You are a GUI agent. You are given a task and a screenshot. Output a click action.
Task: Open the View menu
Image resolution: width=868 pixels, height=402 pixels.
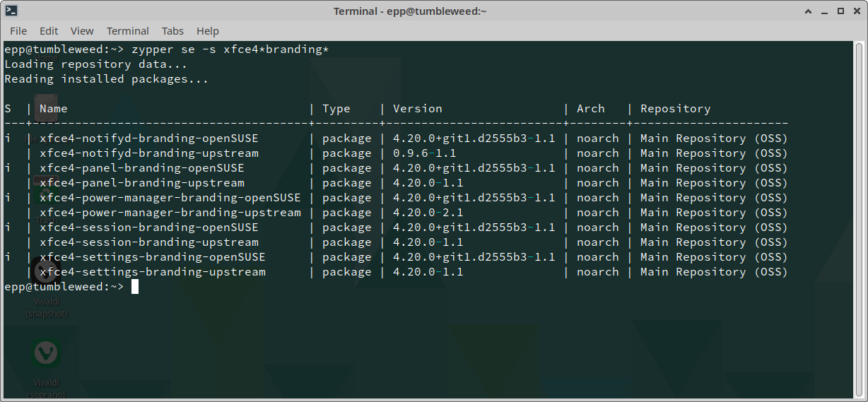(x=82, y=31)
